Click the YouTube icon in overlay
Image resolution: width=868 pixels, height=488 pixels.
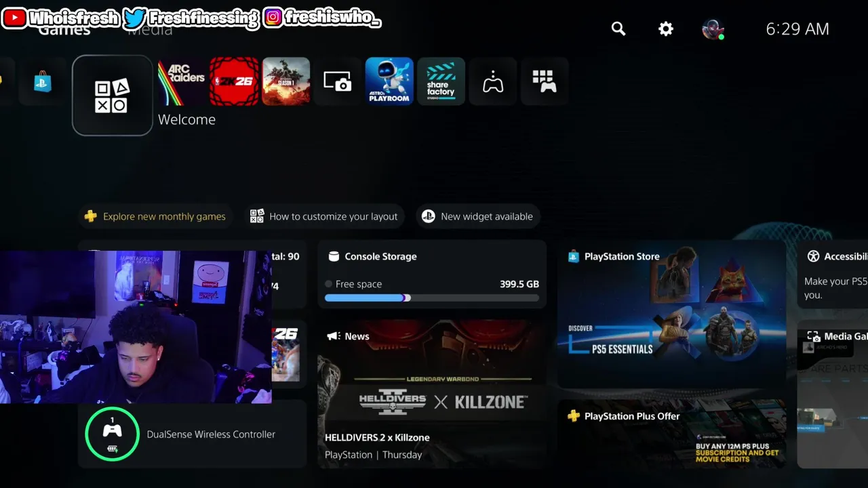tap(14, 18)
